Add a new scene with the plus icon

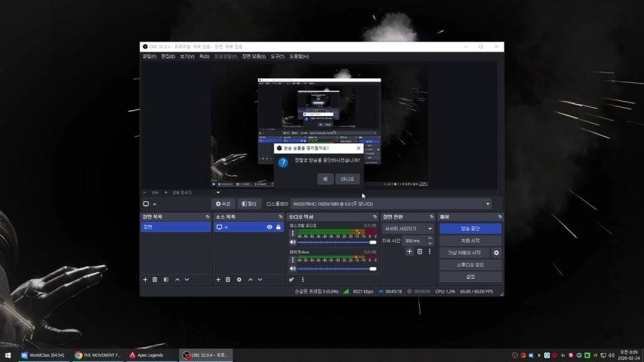pos(146,280)
